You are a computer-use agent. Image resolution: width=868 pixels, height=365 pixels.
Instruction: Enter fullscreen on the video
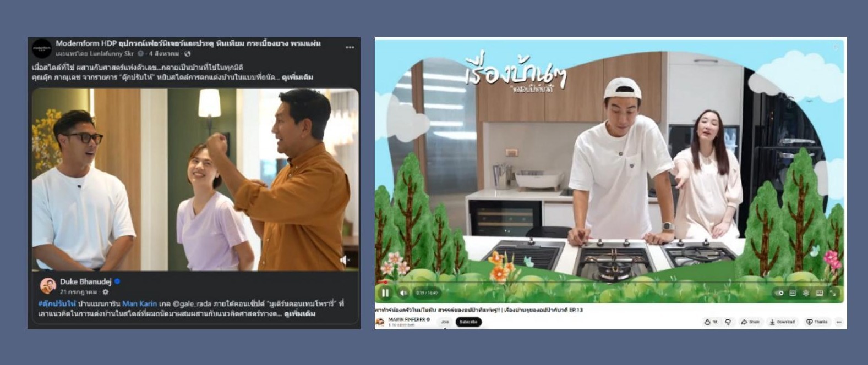pos(833,293)
